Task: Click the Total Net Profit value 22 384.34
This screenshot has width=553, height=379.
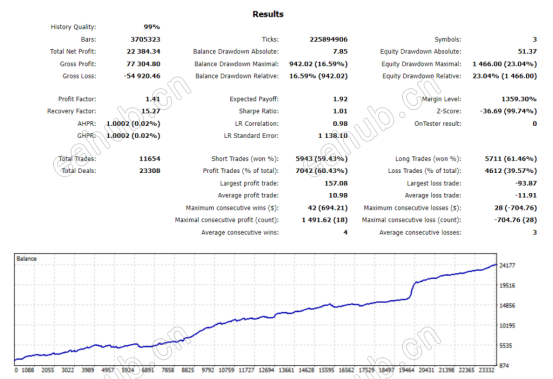Action: click(x=144, y=51)
